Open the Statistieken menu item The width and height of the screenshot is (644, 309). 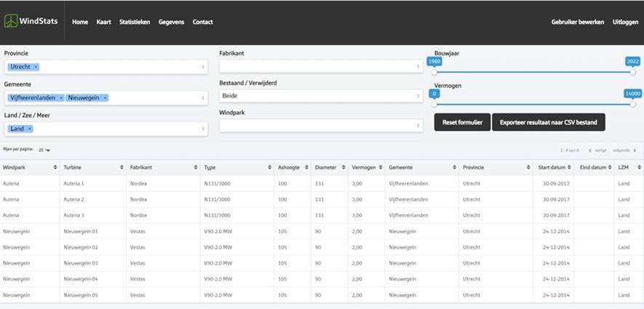tap(135, 22)
